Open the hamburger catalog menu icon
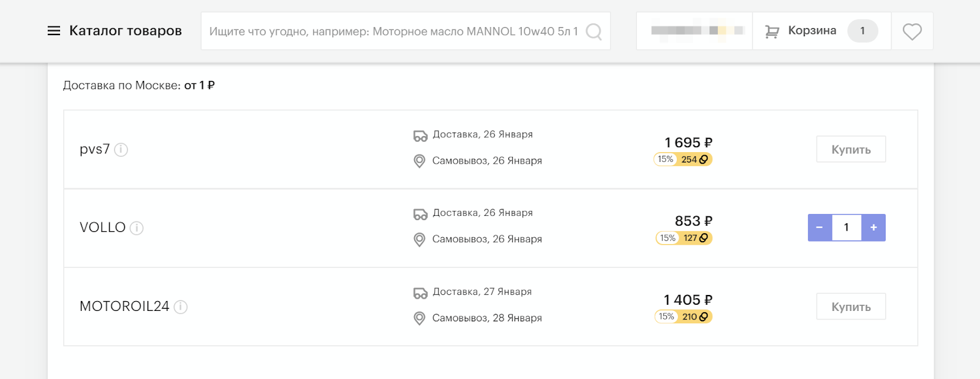This screenshot has height=379, width=980. click(x=54, y=31)
